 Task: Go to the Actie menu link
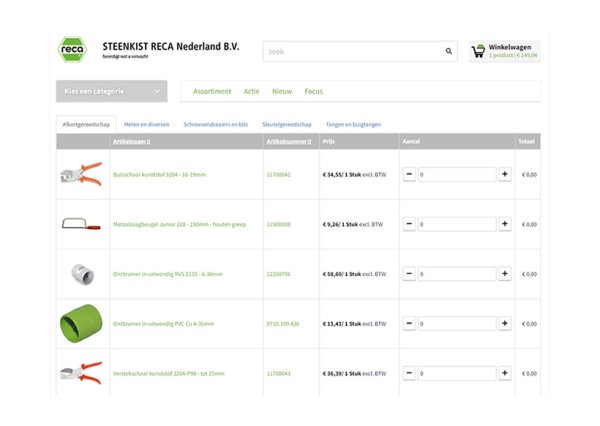tap(251, 91)
